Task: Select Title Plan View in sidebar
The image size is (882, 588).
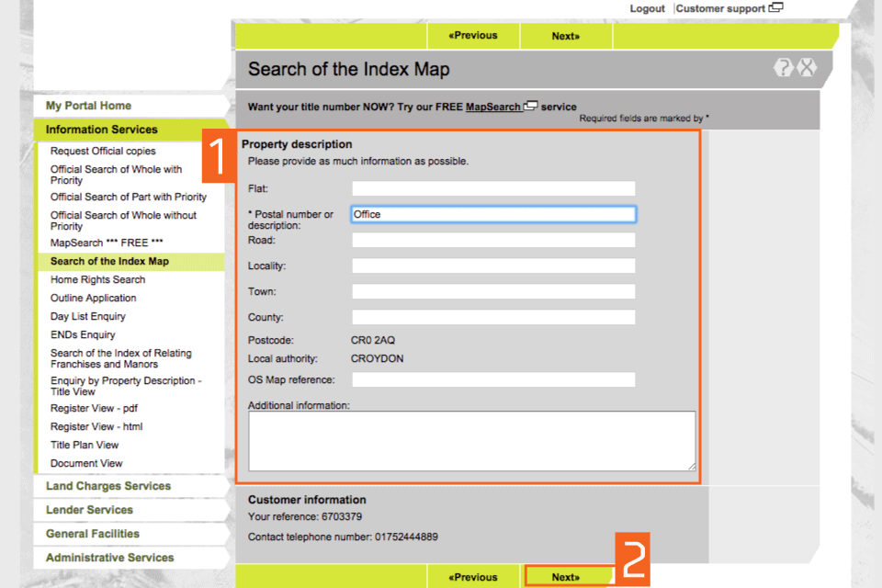Action: [x=85, y=445]
